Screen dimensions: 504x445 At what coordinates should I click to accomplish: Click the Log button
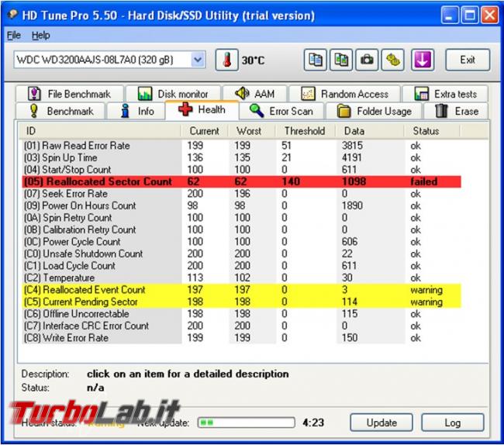453,423
